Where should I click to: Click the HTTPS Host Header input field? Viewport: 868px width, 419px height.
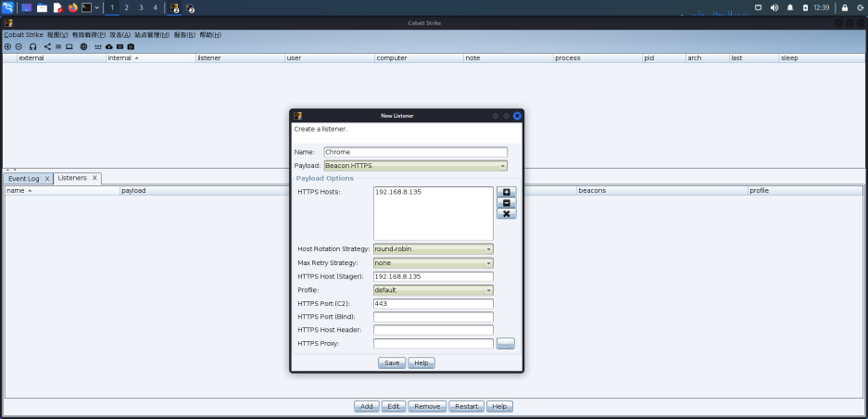pos(434,330)
